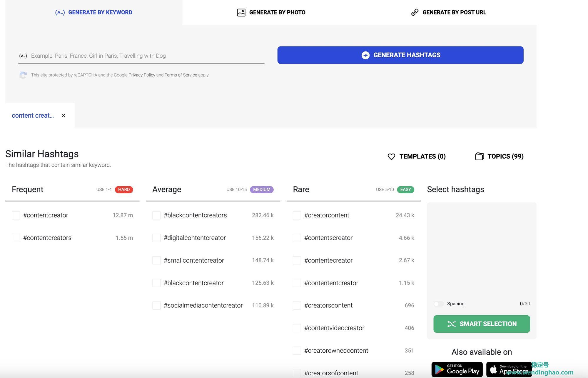The image size is (588, 378).
Task: Expand TEMPLATES panel section
Action: tap(416, 156)
